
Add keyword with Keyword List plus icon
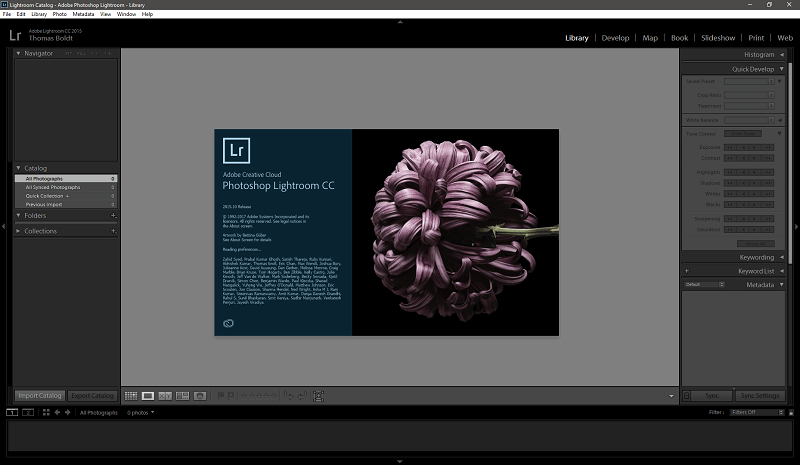687,271
